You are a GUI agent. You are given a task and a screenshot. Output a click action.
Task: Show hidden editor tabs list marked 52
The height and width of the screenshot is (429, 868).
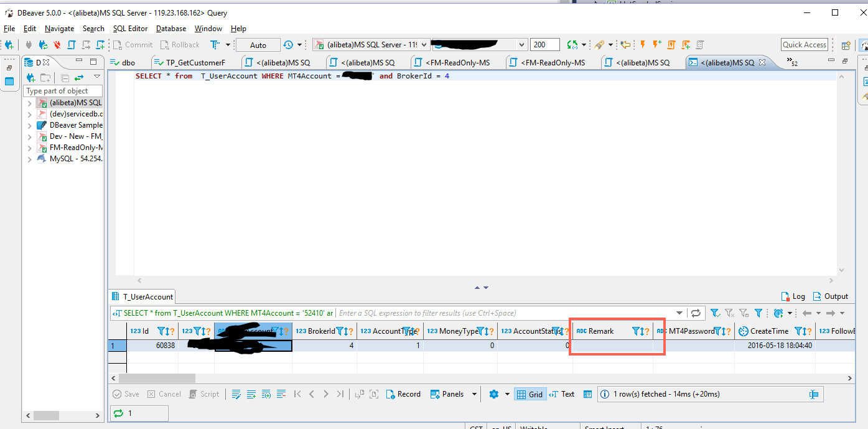point(792,62)
